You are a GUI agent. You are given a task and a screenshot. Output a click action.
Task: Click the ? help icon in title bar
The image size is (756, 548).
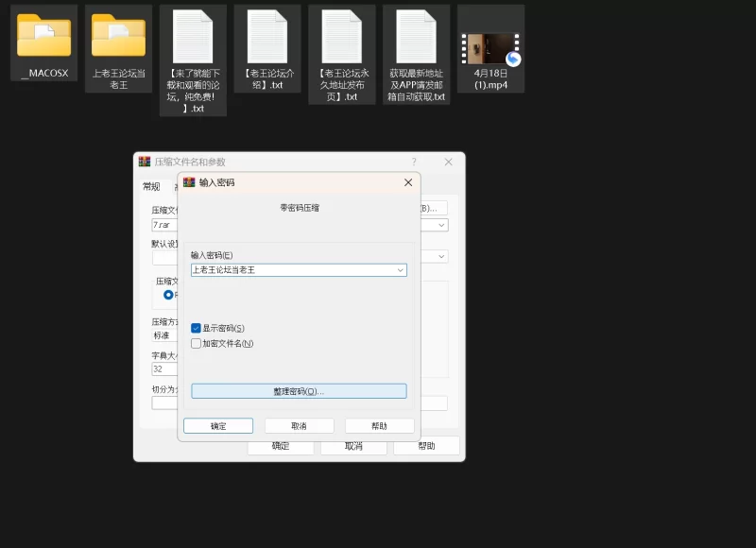(413, 162)
